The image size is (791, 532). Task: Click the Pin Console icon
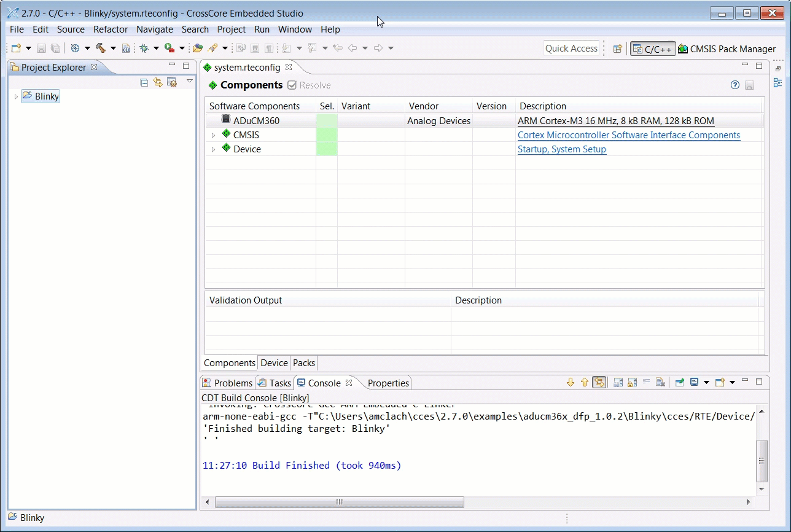click(x=680, y=382)
